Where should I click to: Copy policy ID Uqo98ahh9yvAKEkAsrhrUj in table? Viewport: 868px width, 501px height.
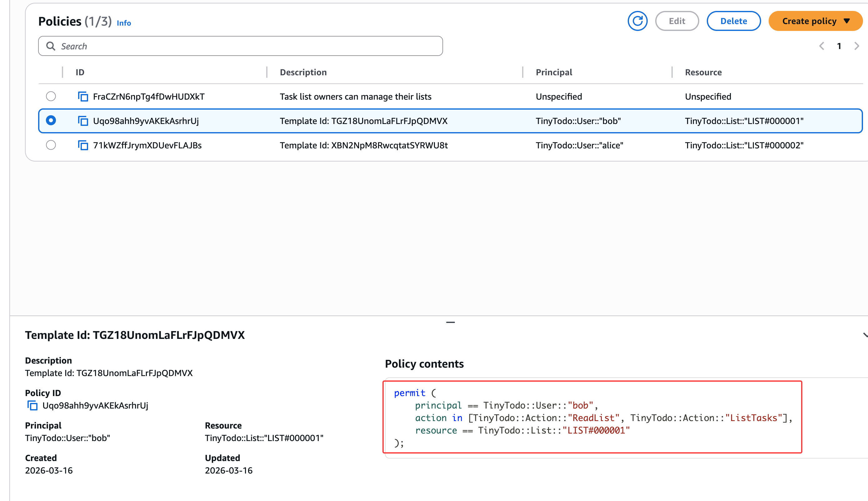pos(83,121)
